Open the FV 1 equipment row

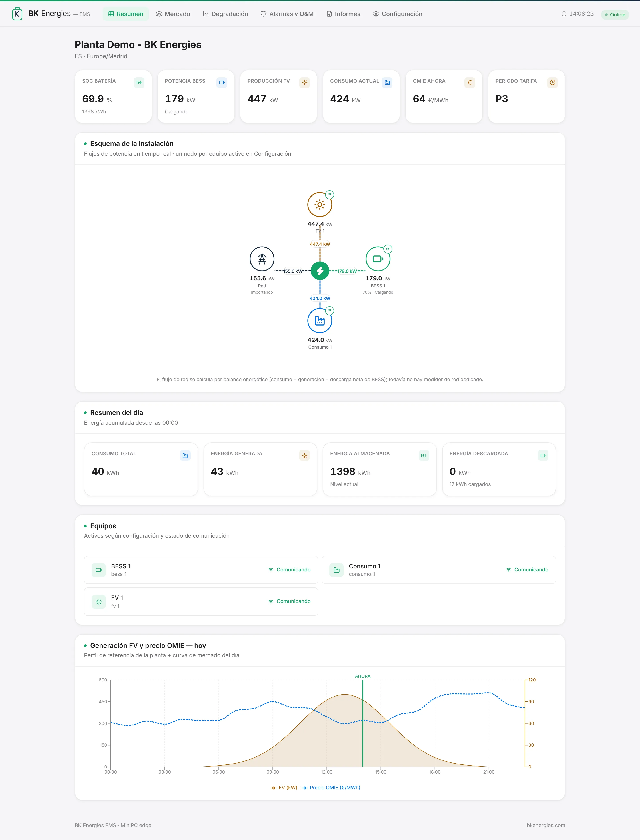(201, 602)
